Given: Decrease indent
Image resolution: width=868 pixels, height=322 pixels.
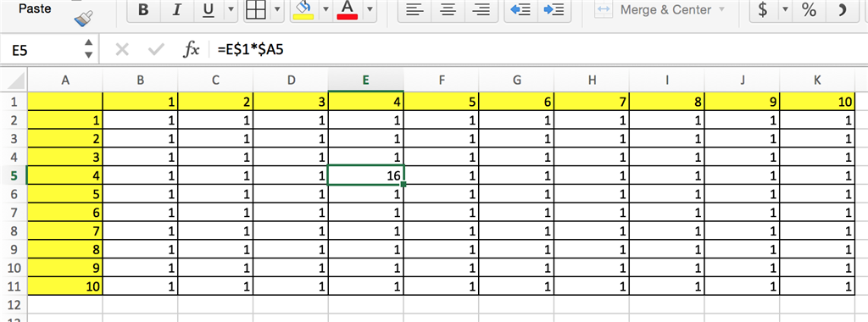Looking at the screenshot, I should coord(520,10).
